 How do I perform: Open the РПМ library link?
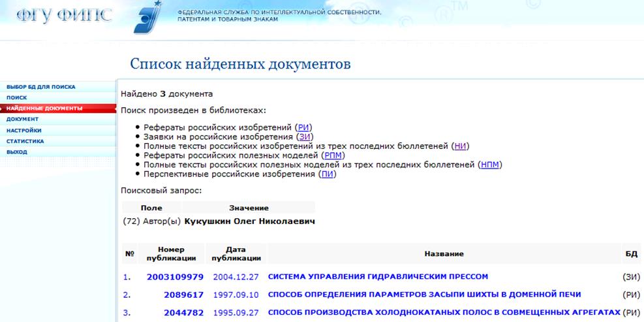(x=333, y=155)
